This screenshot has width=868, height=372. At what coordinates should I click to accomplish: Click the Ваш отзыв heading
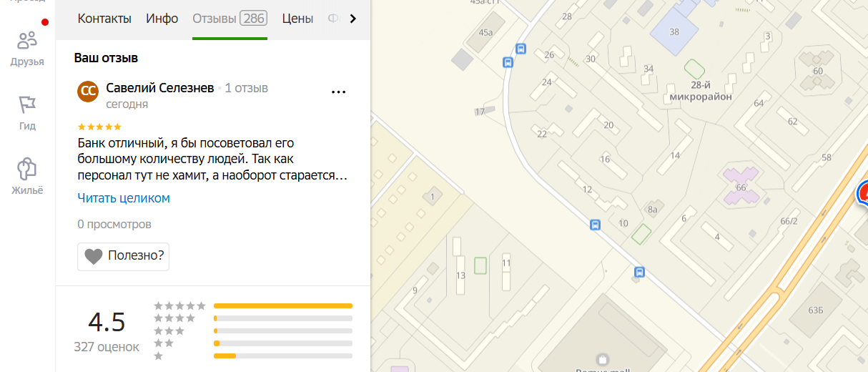click(106, 58)
